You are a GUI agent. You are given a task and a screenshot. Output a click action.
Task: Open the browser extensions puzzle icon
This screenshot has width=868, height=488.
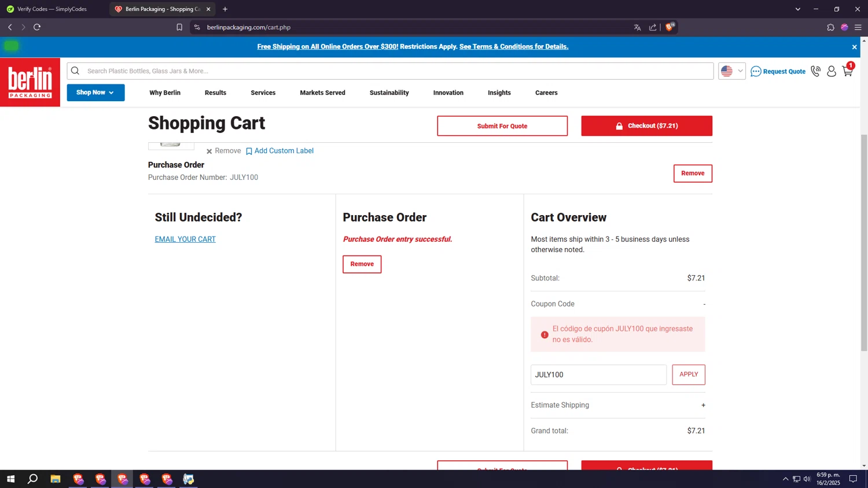point(830,27)
